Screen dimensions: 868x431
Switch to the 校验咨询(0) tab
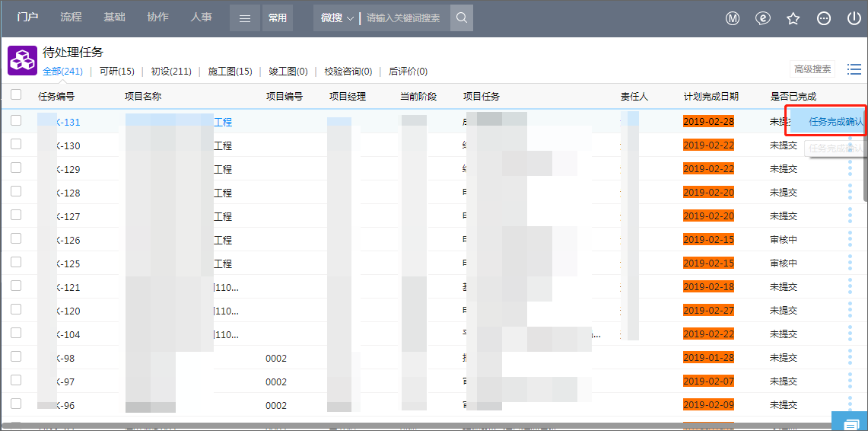tap(348, 71)
